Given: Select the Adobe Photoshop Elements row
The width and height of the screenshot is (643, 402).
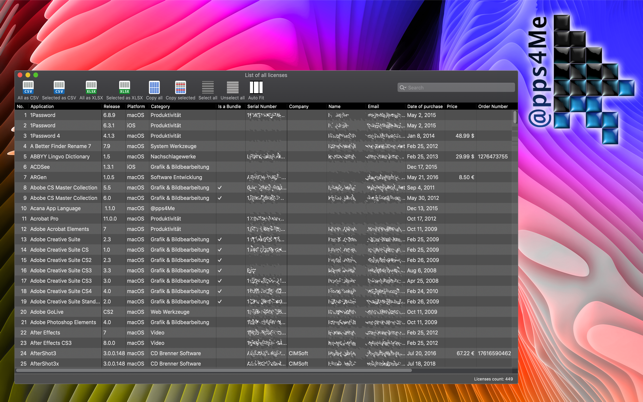Looking at the screenshot, I should pos(264,322).
